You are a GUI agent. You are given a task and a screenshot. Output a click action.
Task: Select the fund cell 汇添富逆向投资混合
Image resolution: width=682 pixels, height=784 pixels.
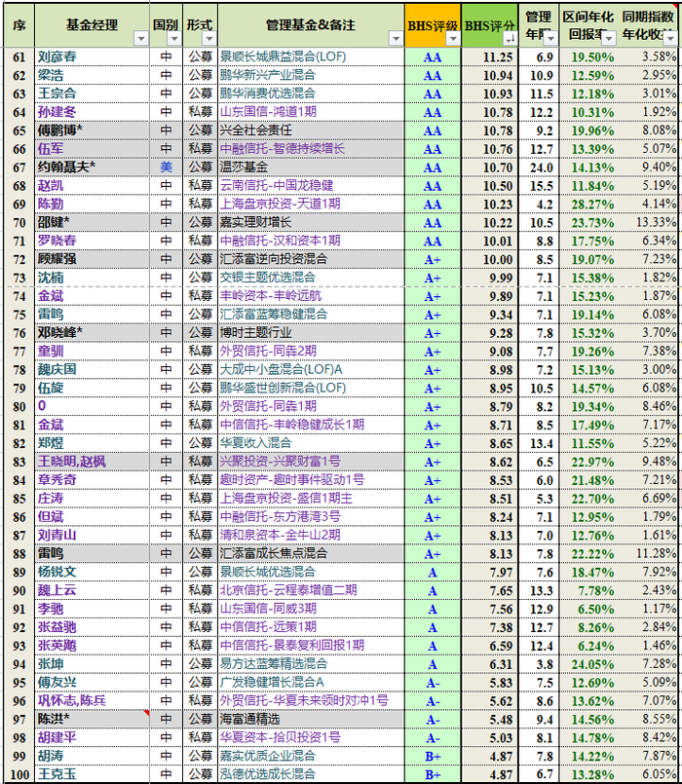[311, 259]
